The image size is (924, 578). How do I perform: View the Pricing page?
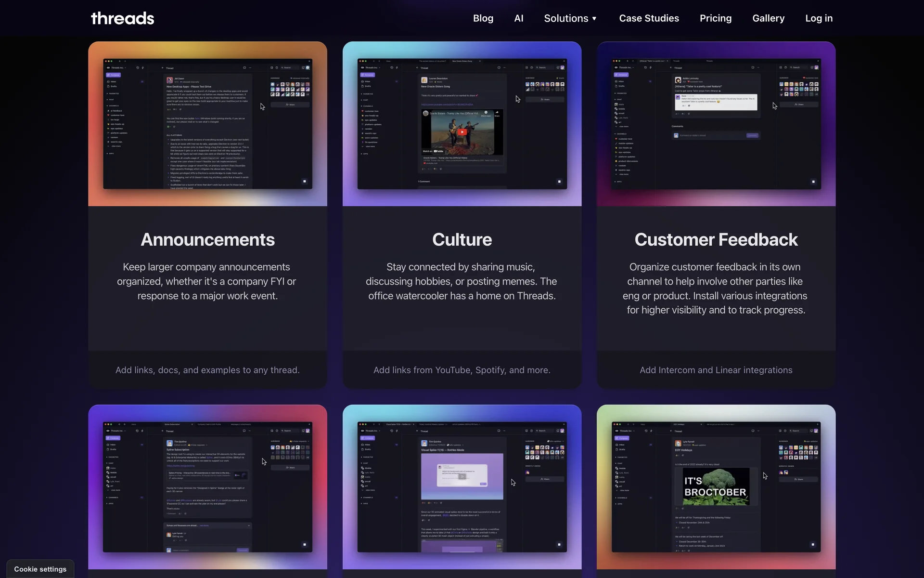click(715, 18)
